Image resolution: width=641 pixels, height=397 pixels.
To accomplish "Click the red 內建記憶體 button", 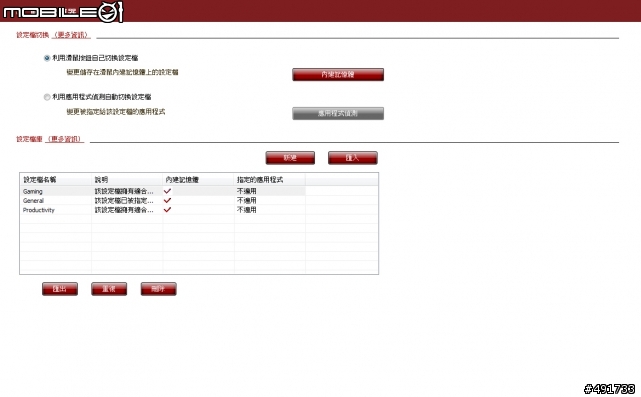I will pyautogui.click(x=338, y=74).
